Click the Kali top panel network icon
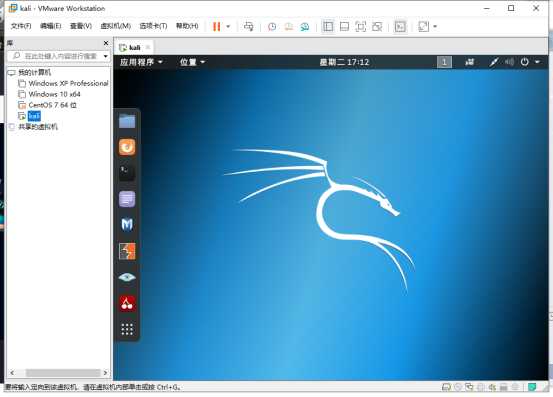The height and width of the screenshot is (397, 553). pos(469,62)
